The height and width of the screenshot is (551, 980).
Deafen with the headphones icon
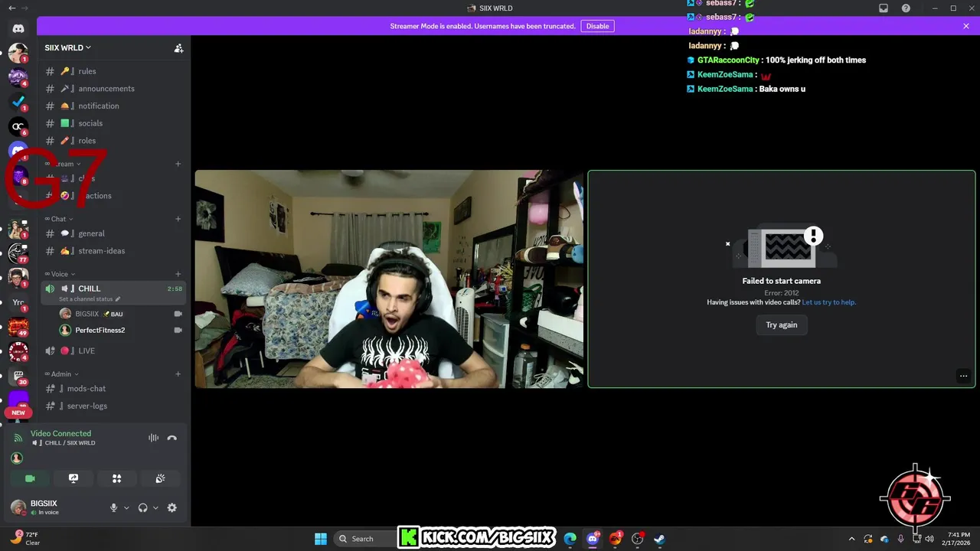(142, 507)
